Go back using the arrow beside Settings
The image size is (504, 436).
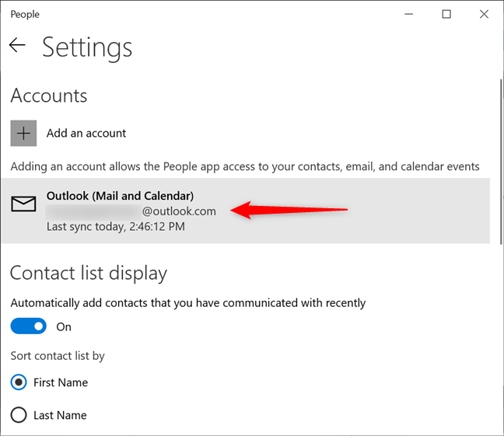click(x=17, y=44)
